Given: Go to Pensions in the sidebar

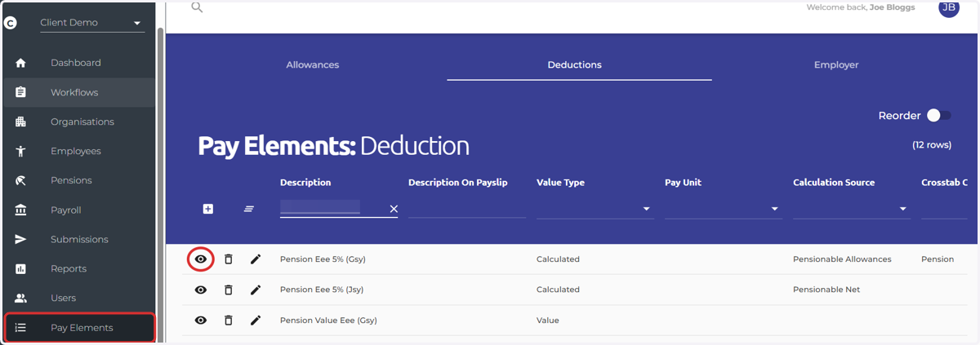Looking at the screenshot, I should 71,180.
